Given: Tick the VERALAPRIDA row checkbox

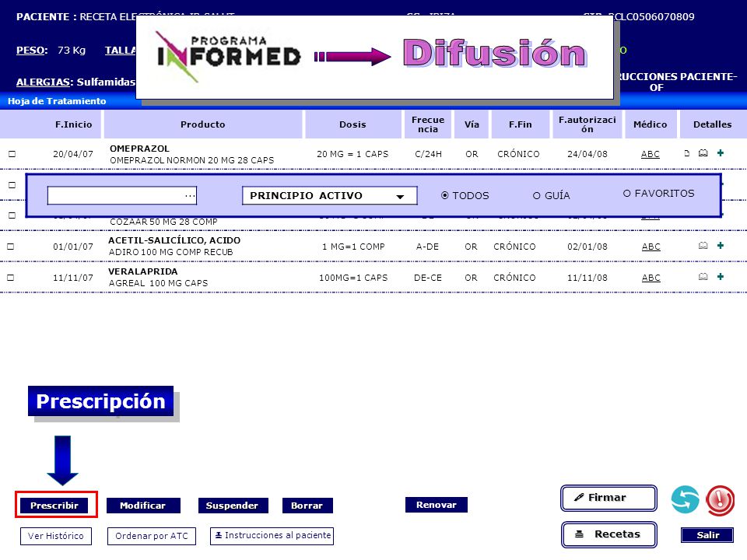Looking at the screenshot, I should point(10,278).
